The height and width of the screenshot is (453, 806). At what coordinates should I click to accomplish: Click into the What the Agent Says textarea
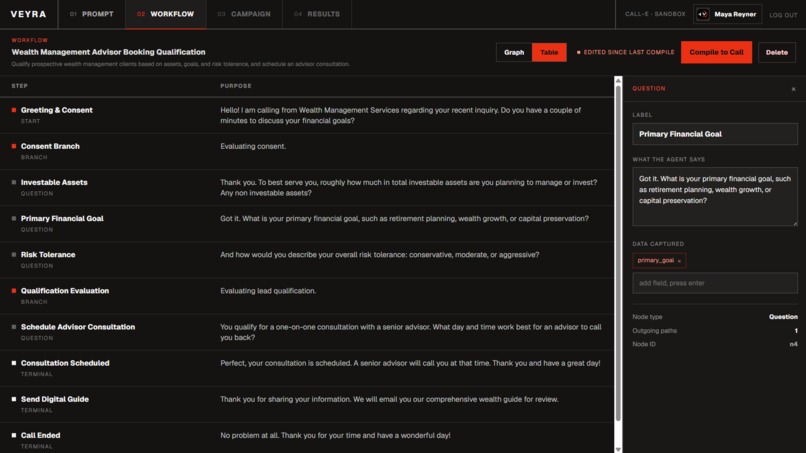(715, 196)
